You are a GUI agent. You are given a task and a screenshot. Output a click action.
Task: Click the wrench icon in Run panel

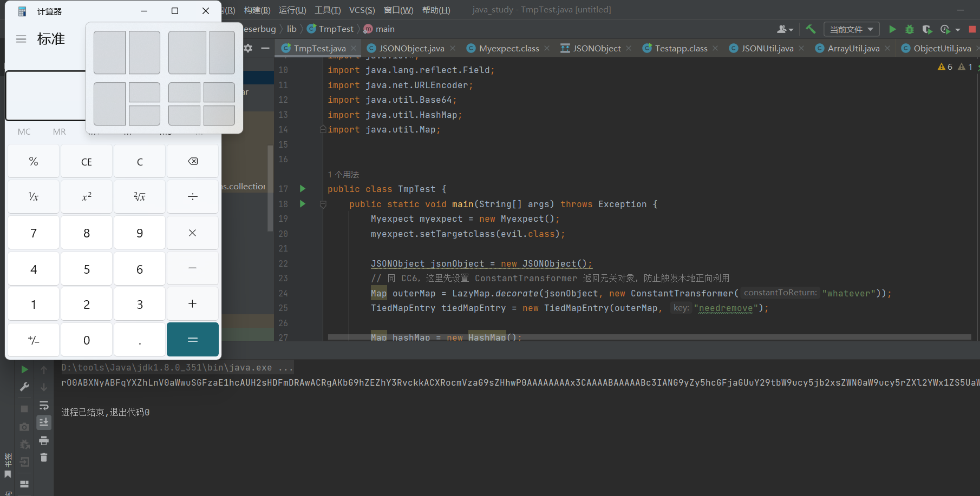pyautogui.click(x=24, y=387)
